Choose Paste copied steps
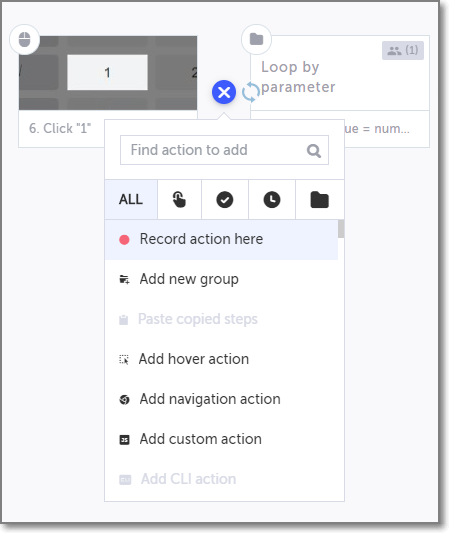 [221, 319]
